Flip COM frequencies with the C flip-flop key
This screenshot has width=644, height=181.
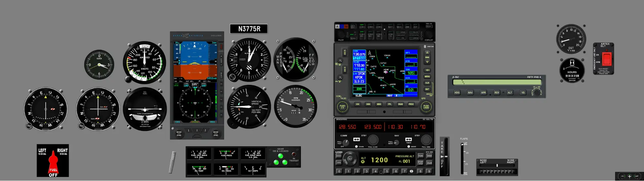pyautogui.click(x=345, y=52)
